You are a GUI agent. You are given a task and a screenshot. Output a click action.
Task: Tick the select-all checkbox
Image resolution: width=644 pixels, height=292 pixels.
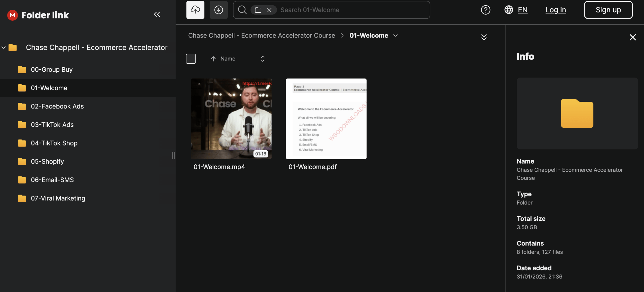[x=191, y=59]
